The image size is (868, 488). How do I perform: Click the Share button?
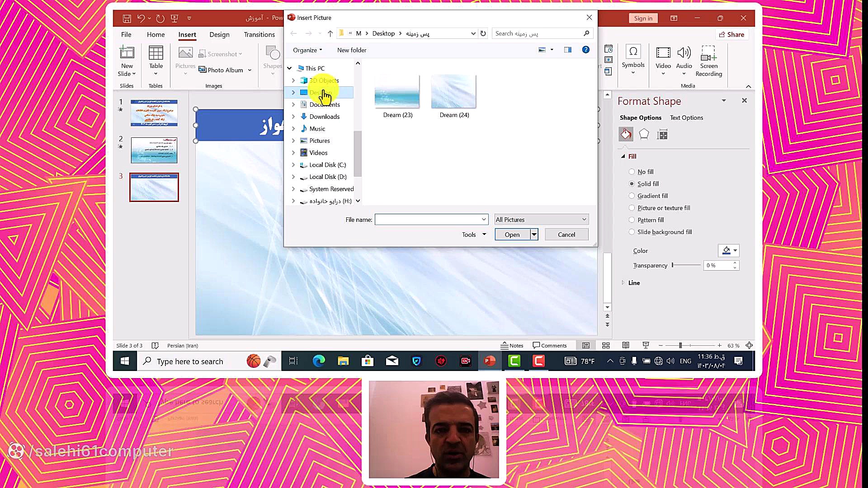point(731,34)
